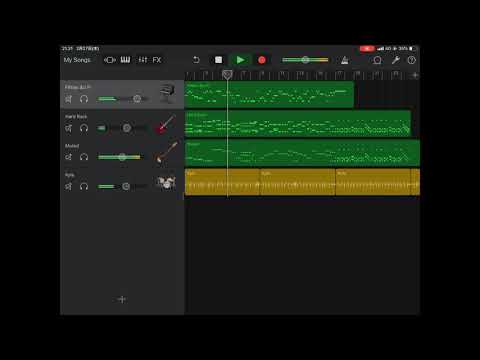Select the piano instrument icon
The image size is (480, 360).
167,94
